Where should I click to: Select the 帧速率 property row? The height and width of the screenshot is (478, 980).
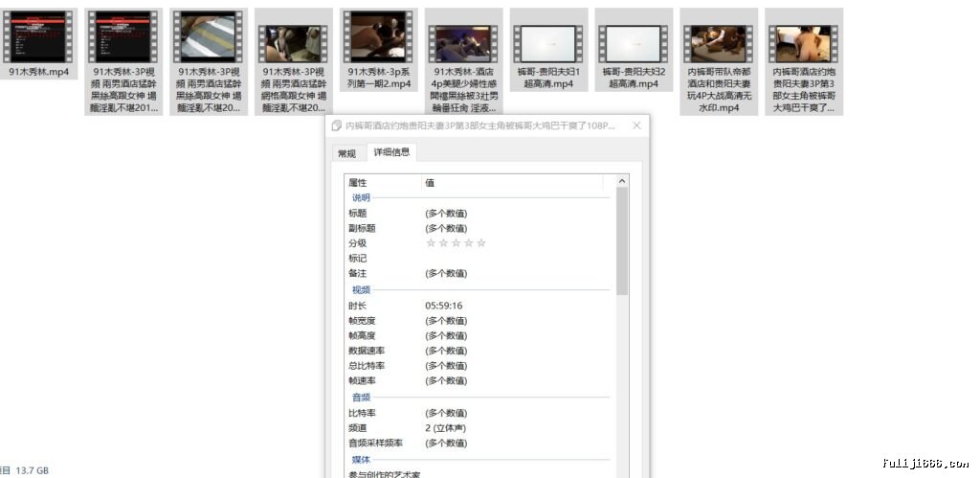click(479, 381)
